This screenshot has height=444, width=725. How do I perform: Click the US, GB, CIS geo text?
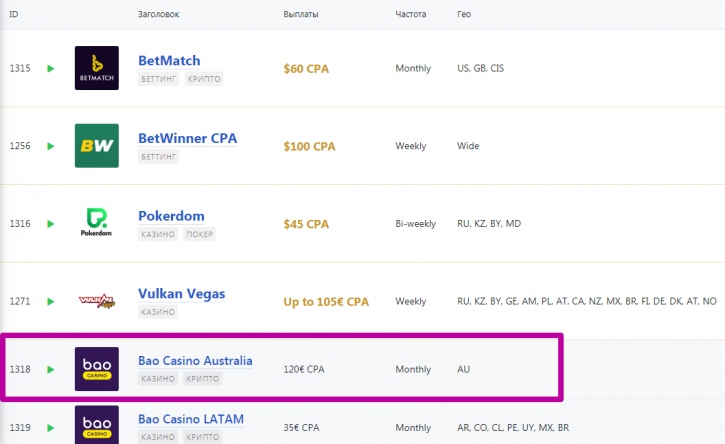coord(480,68)
